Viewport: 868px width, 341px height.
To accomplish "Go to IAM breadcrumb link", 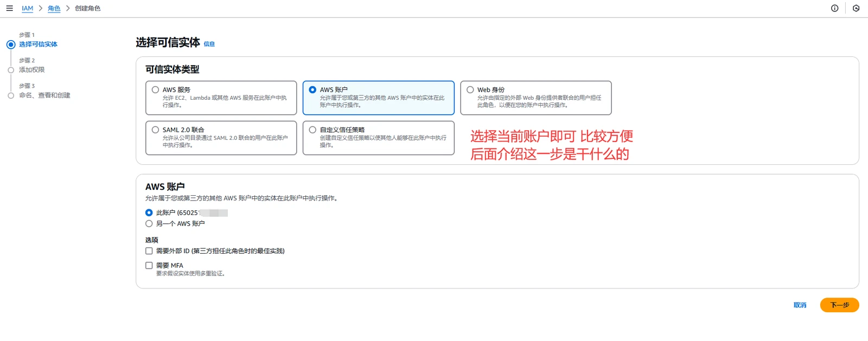I will pos(27,9).
